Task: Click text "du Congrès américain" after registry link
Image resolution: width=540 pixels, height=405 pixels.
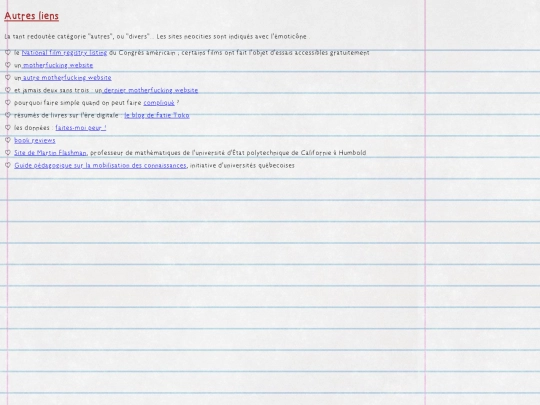Action: click(142, 53)
